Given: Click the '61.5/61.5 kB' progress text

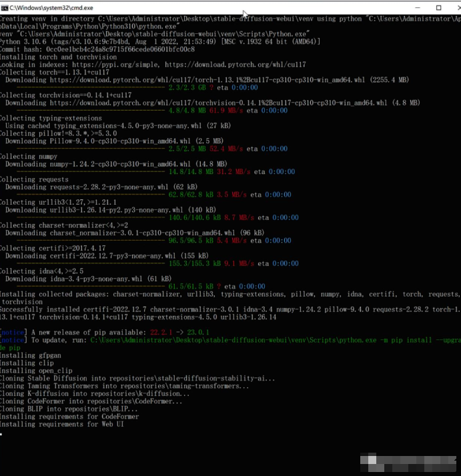Looking at the screenshot, I should 191,286.
